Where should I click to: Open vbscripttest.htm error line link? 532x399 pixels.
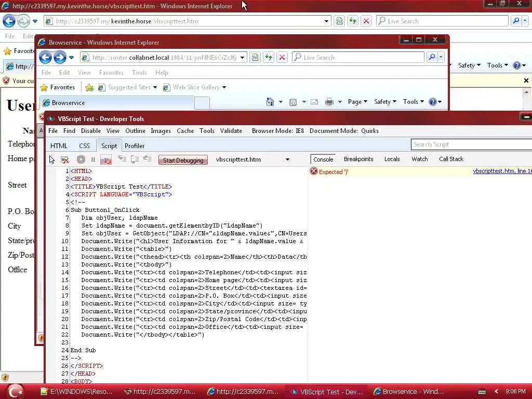(502, 171)
